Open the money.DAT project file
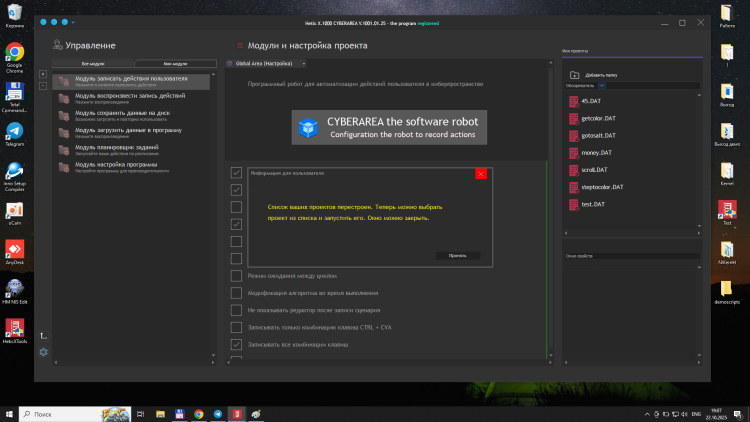The image size is (750, 422). 596,153
